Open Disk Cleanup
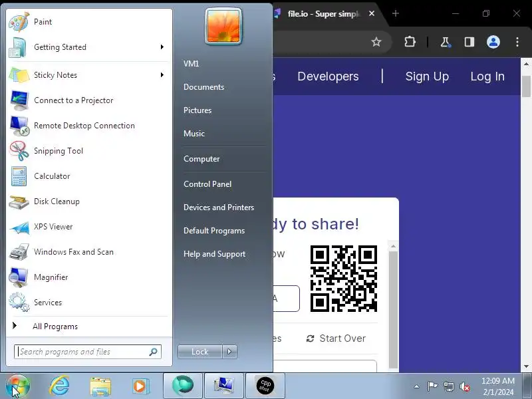Viewport: 532px width, 399px height. point(88,201)
